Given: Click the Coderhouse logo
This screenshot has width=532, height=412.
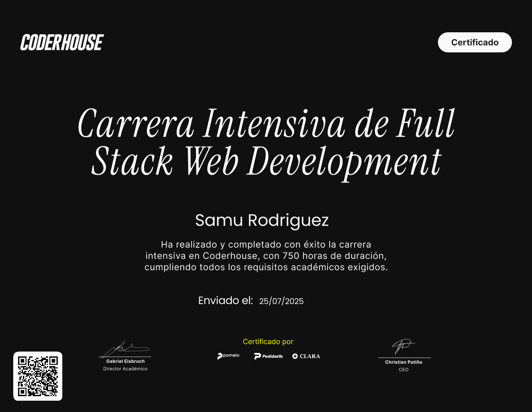Looking at the screenshot, I should click(62, 42).
